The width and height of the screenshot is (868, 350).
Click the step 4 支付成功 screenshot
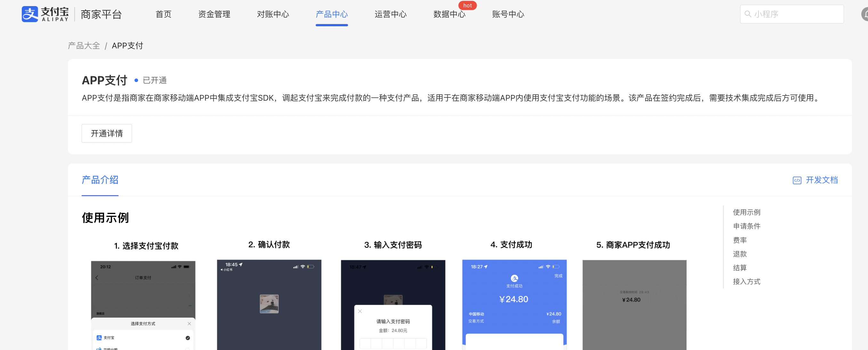click(x=514, y=305)
